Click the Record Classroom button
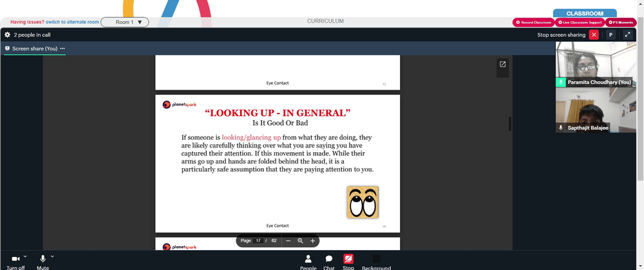 pyautogui.click(x=533, y=23)
